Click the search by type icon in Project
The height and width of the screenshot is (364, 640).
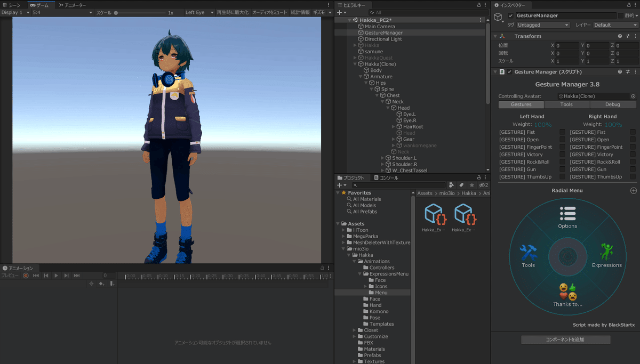pos(452,185)
